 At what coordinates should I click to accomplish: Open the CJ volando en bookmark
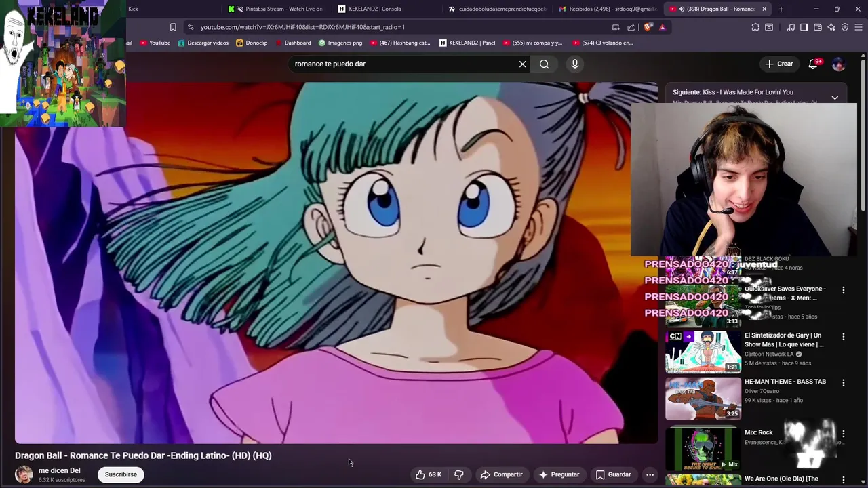pyautogui.click(x=601, y=43)
